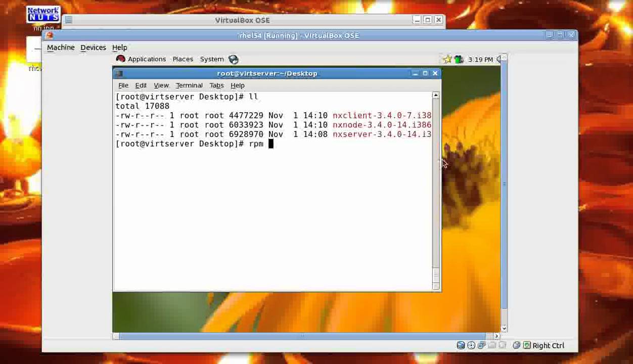Open Help menu in VirtualBox menu bar
This screenshot has width=633, height=364.
pos(120,48)
